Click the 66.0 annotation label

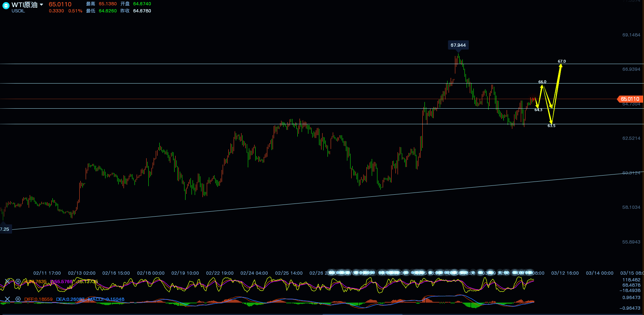(542, 82)
